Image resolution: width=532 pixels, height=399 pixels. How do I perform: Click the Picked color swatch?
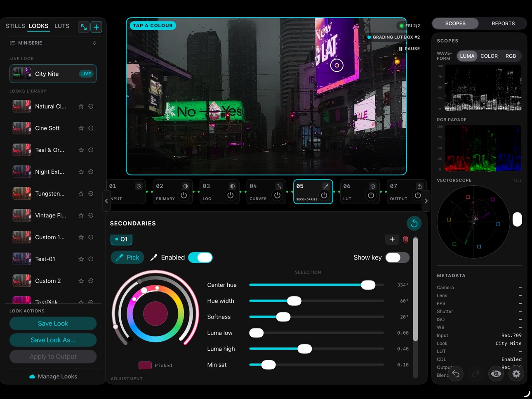[145, 366]
